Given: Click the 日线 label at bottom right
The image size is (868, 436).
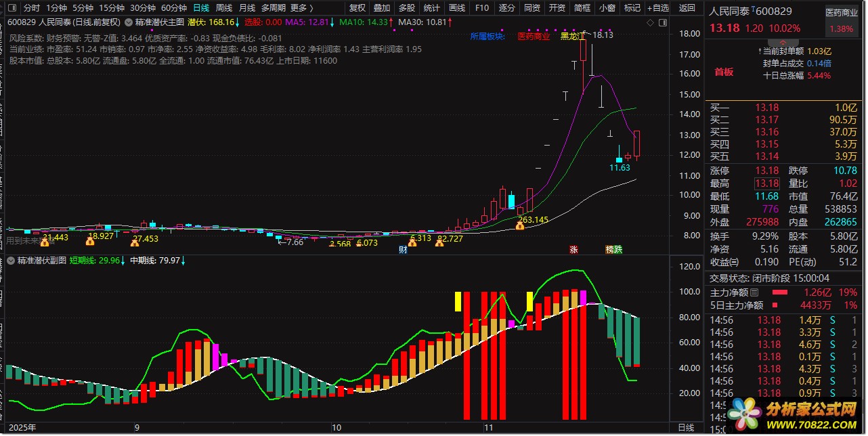Looking at the screenshot, I should pyautogui.click(x=687, y=427).
